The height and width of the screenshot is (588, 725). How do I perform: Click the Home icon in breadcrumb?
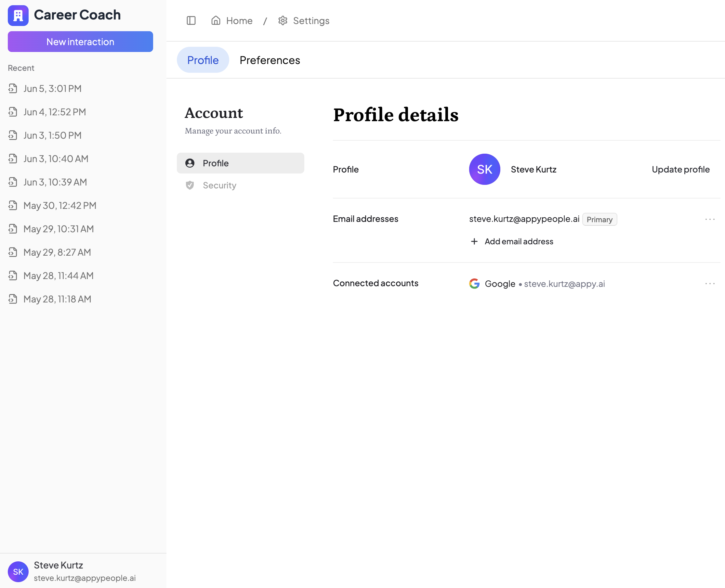[216, 21]
